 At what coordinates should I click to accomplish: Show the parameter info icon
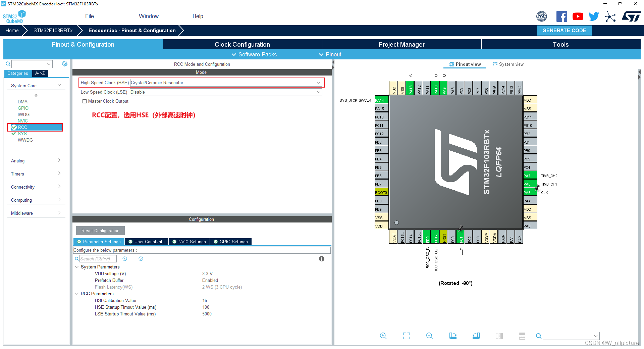[x=322, y=259]
